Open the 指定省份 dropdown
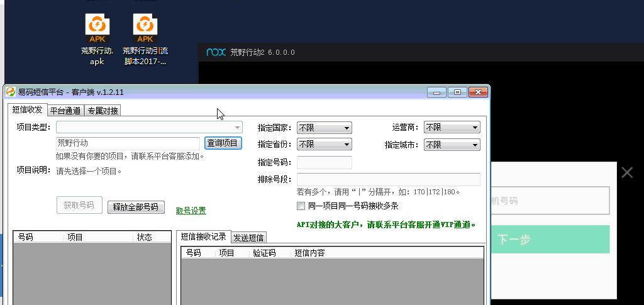The height and width of the screenshot is (305, 644). pos(324,145)
